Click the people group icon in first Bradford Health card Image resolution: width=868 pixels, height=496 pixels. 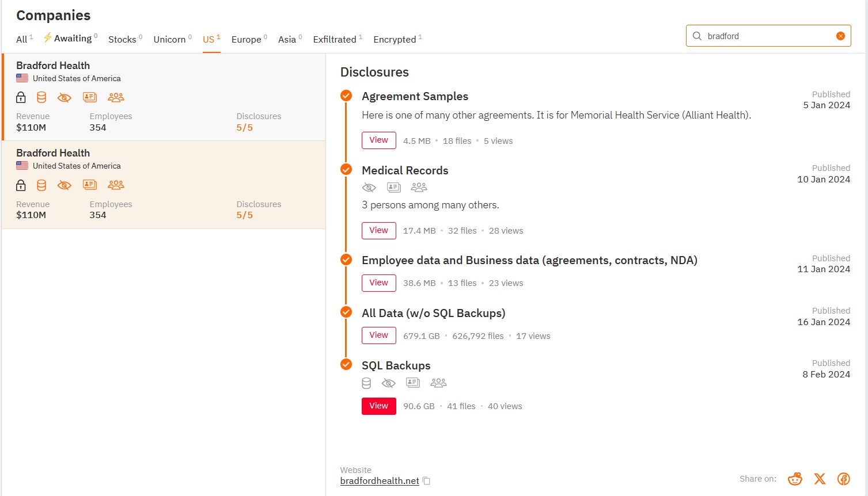pyautogui.click(x=116, y=97)
